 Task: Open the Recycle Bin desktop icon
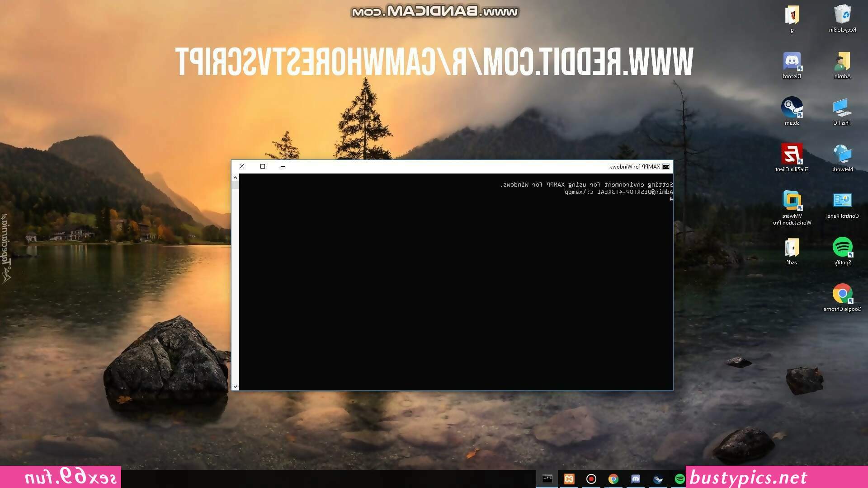coord(842,19)
